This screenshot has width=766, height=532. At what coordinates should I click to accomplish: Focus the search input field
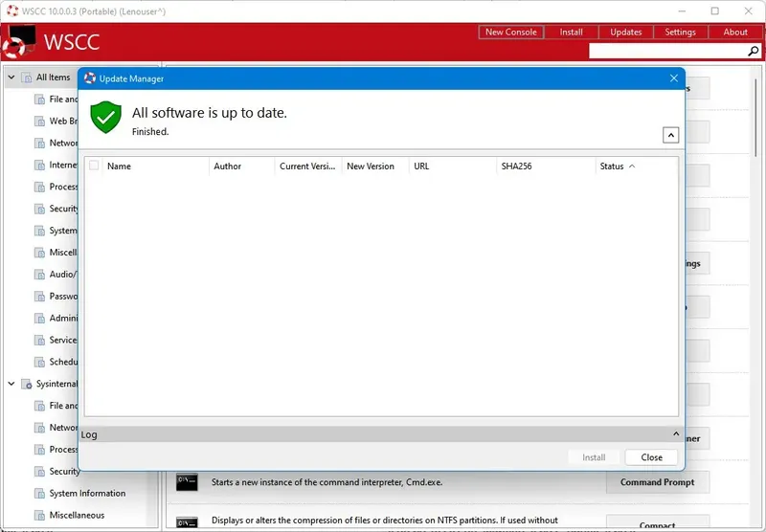668,51
